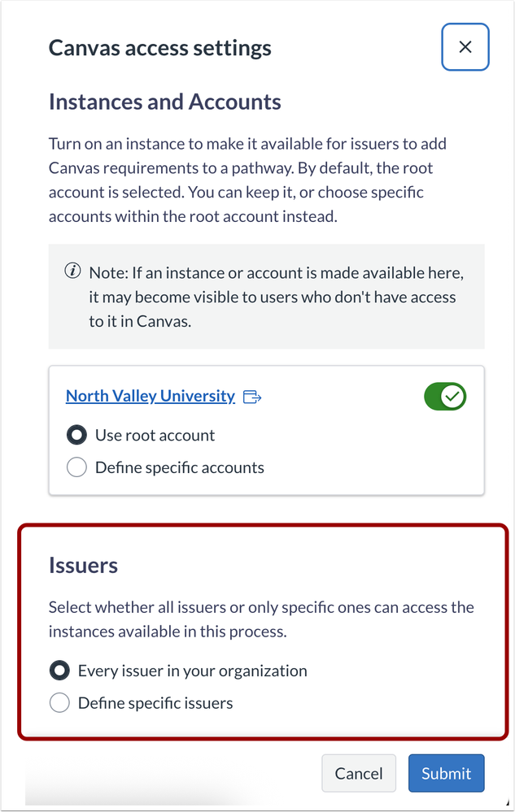Viewport: 515px width, 812px height.
Task: Click the external link icon beside North Valley University
Action: tap(252, 396)
